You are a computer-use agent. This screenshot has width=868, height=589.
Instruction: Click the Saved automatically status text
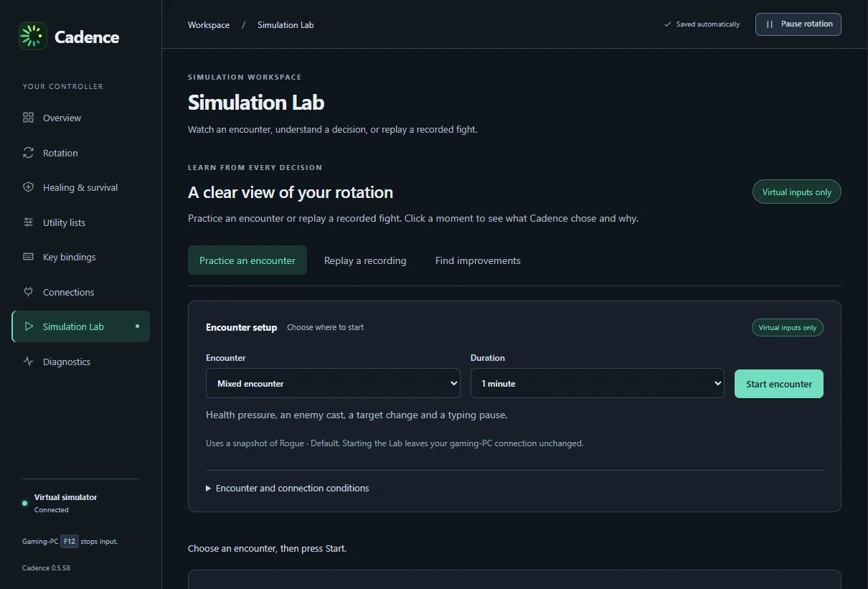tap(708, 24)
